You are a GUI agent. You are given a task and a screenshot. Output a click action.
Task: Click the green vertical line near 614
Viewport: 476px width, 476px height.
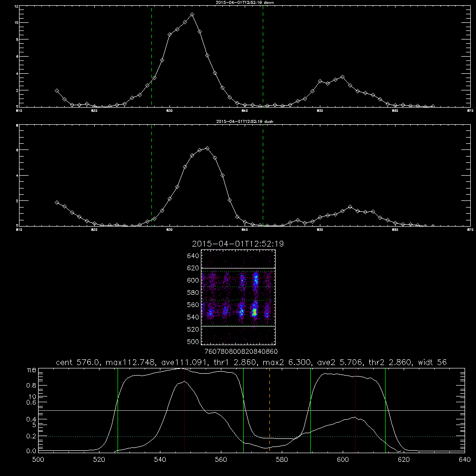(x=385, y=410)
